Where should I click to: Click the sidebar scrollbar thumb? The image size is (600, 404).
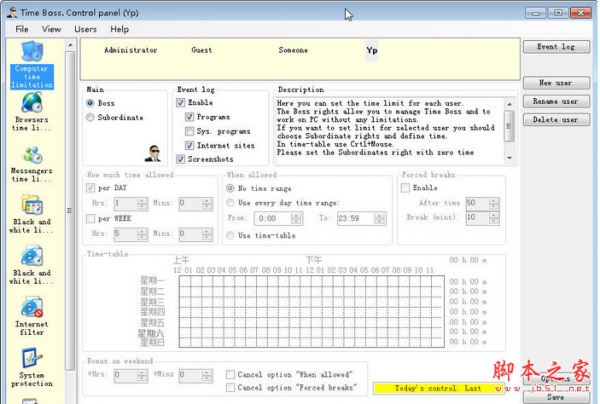pyautogui.click(x=70, y=210)
